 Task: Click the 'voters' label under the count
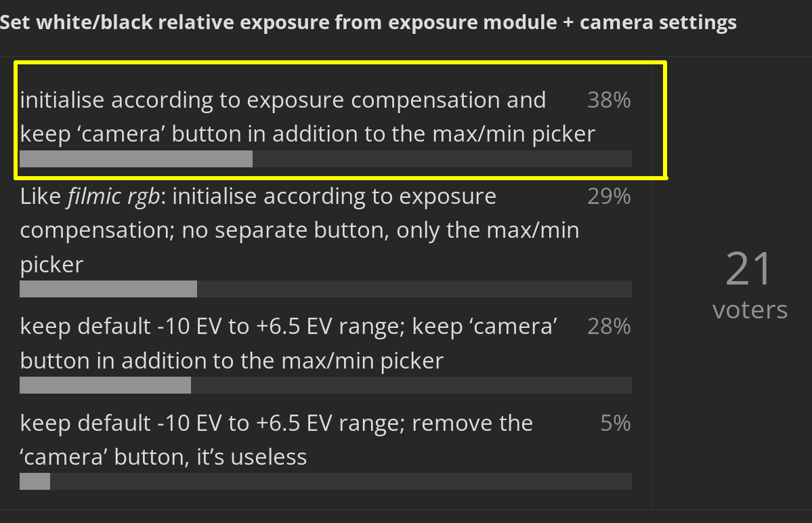click(750, 310)
